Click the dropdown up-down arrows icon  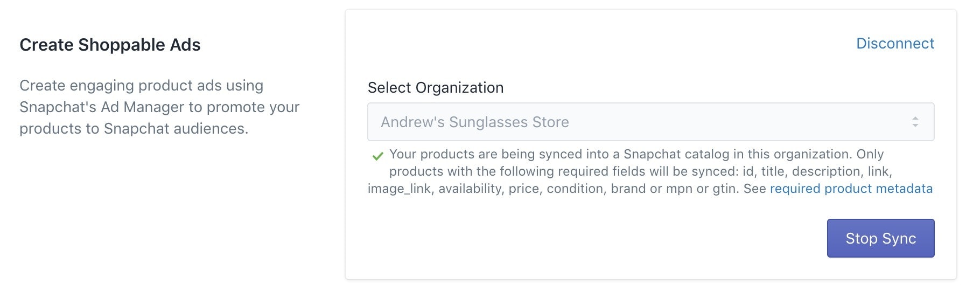tap(915, 122)
